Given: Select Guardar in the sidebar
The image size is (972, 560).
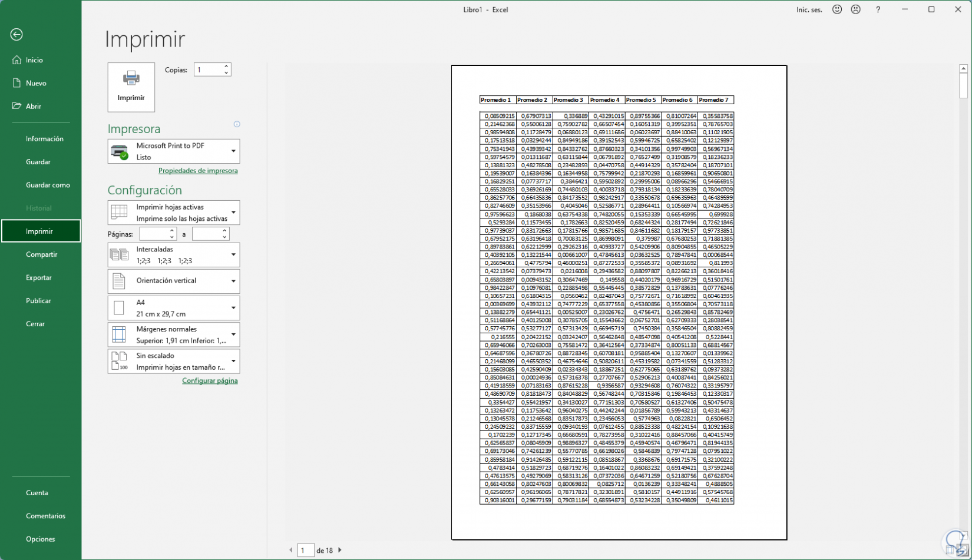Looking at the screenshot, I should click(38, 162).
